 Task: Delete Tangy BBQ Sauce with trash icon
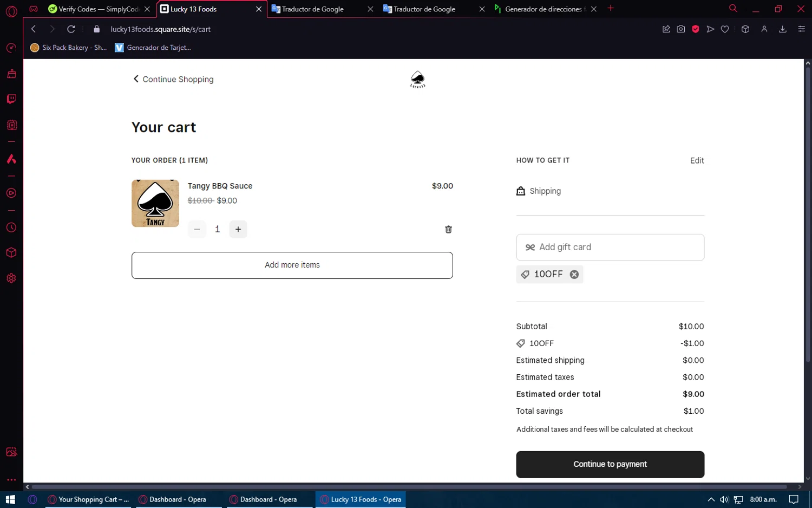(448, 230)
